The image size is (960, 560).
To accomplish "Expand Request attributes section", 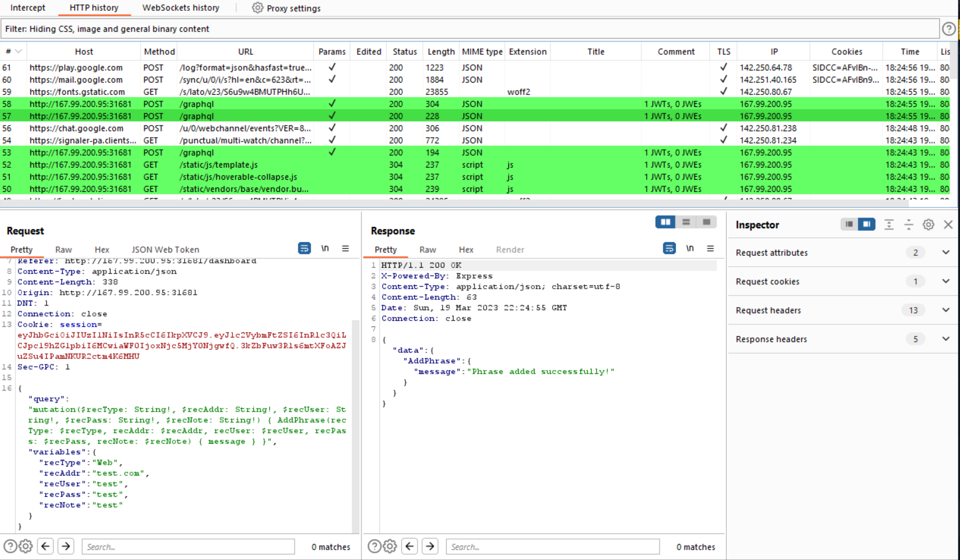I will [x=945, y=252].
